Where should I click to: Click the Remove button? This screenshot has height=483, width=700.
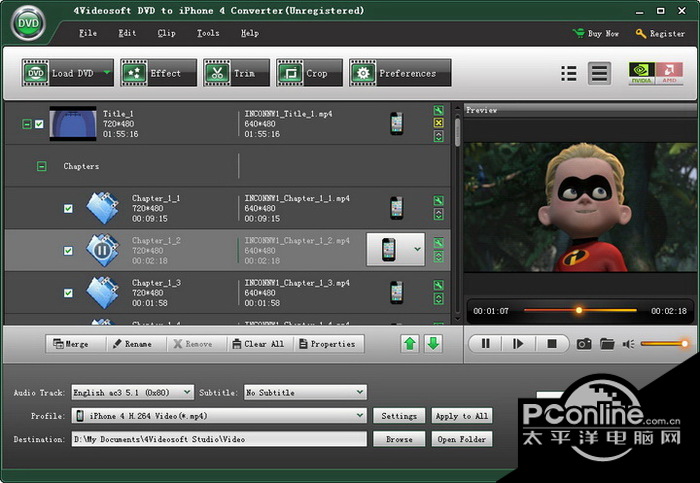tap(193, 344)
